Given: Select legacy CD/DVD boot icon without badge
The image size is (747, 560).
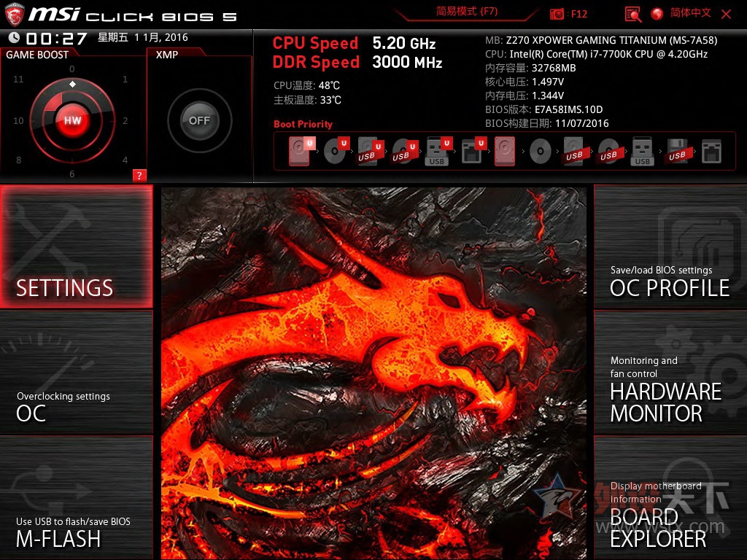Looking at the screenshot, I should [541, 152].
